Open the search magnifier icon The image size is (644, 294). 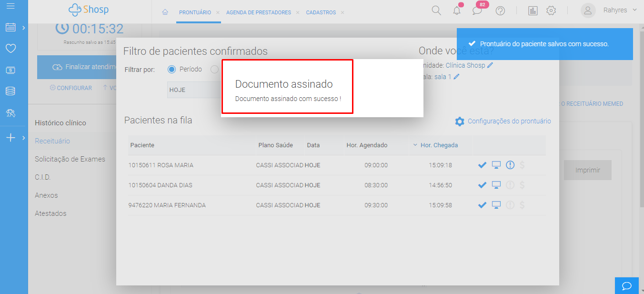coord(436,10)
